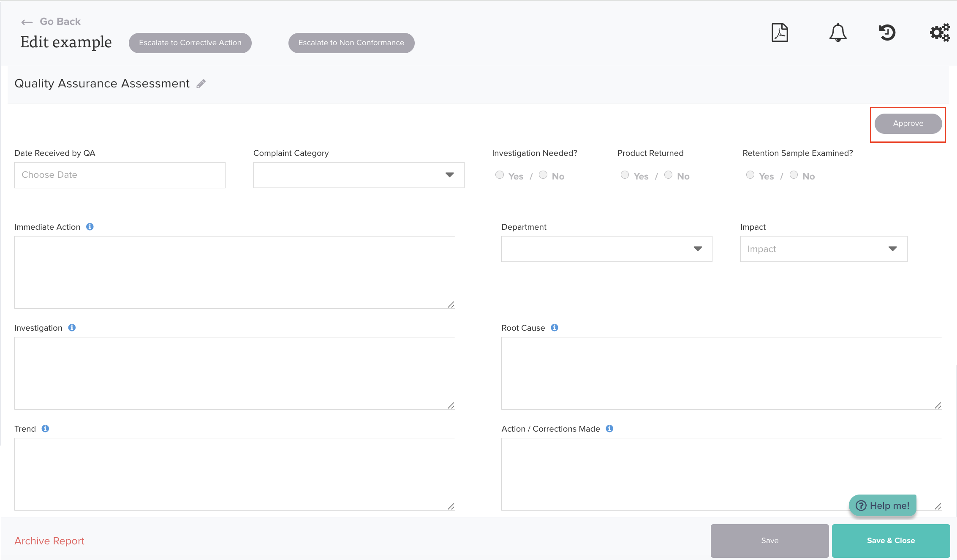This screenshot has width=957, height=560.
Task: Select Yes for Investigation Needed
Action: [500, 175]
